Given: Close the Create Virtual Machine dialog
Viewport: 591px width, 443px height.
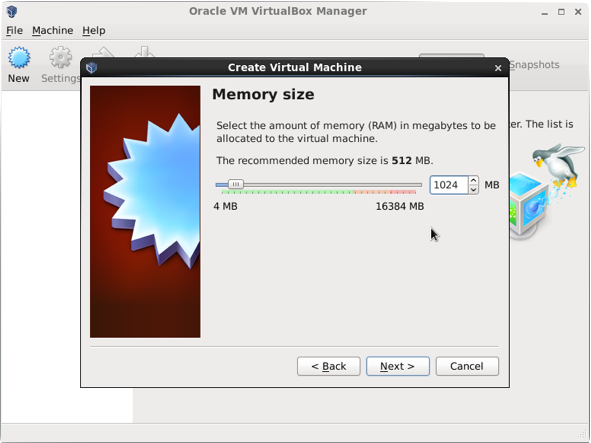Looking at the screenshot, I should click(x=498, y=68).
